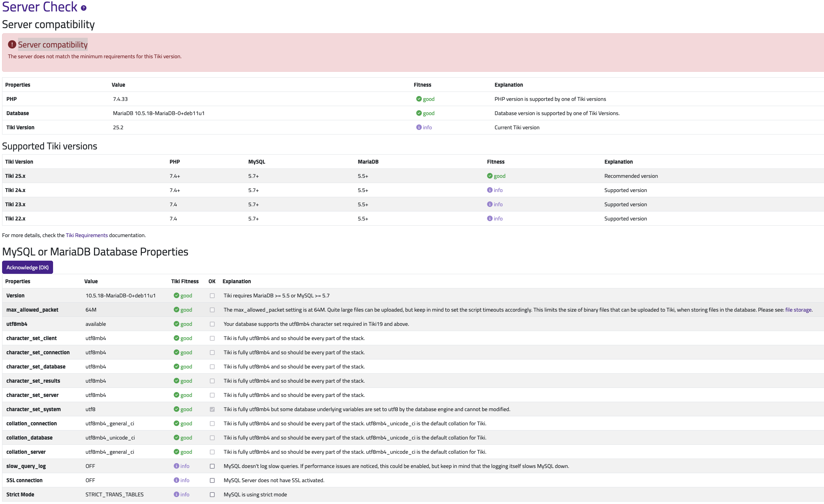Click the info icon for Strict Mode

point(177,494)
